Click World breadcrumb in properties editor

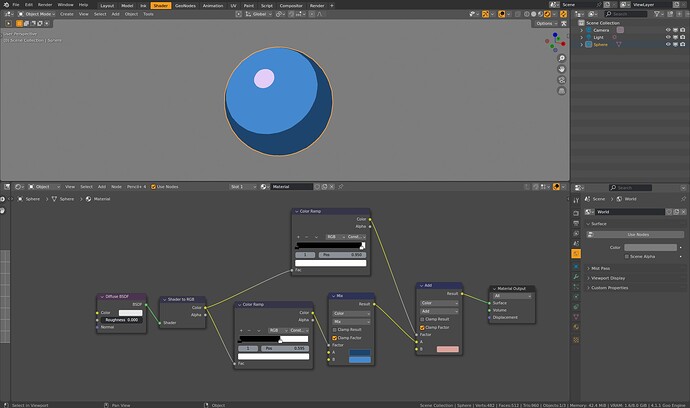[x=630, y=199]
